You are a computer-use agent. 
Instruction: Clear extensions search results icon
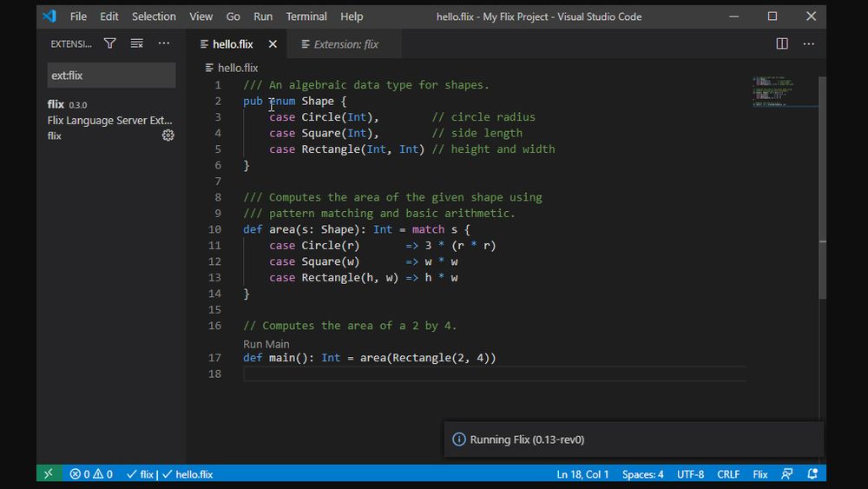[137, 43]
